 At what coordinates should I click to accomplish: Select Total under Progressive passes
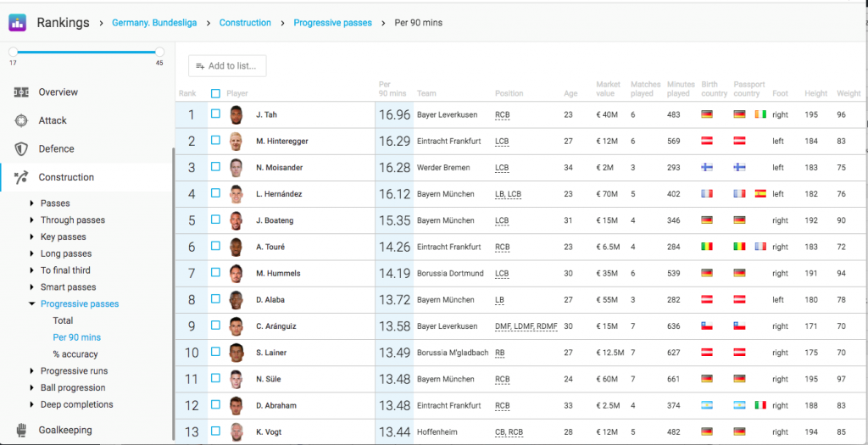click(63, 320)
